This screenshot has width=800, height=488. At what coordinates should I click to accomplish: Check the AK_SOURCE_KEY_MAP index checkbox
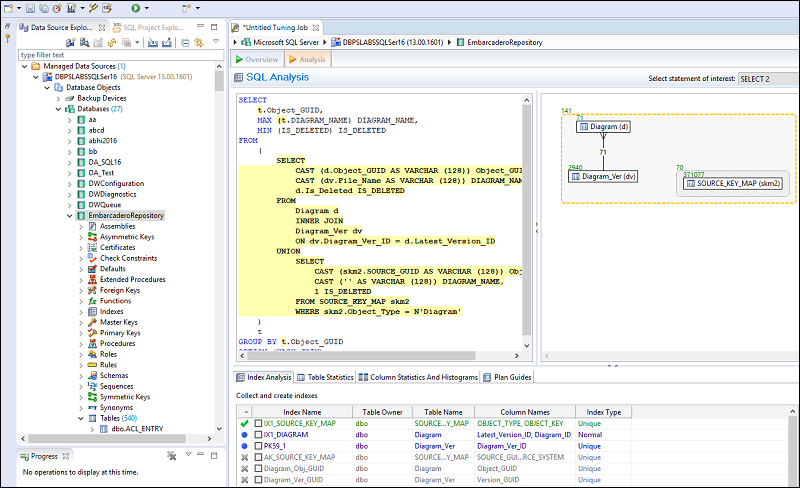(258, 457)
